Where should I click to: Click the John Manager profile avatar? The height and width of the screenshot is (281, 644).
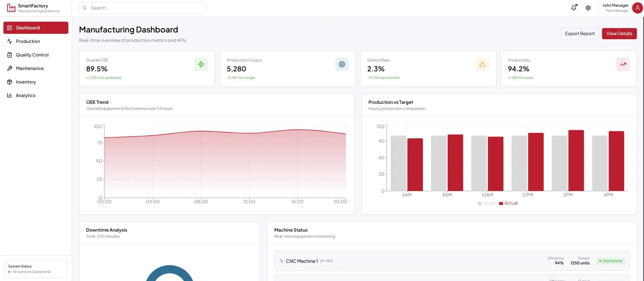[x=637, y=8]
